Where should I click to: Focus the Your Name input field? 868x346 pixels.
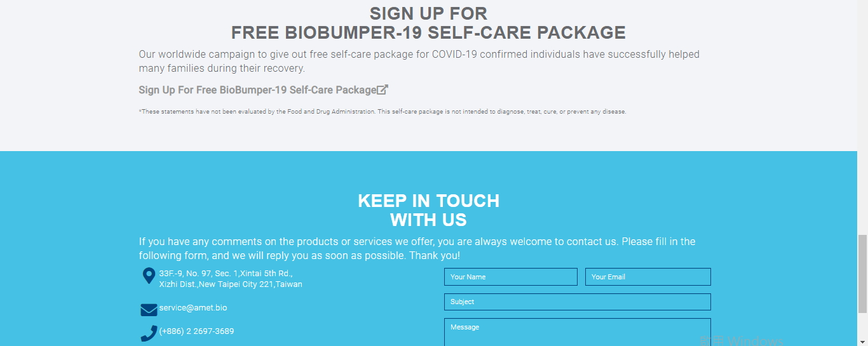click(x=510, y=277)
